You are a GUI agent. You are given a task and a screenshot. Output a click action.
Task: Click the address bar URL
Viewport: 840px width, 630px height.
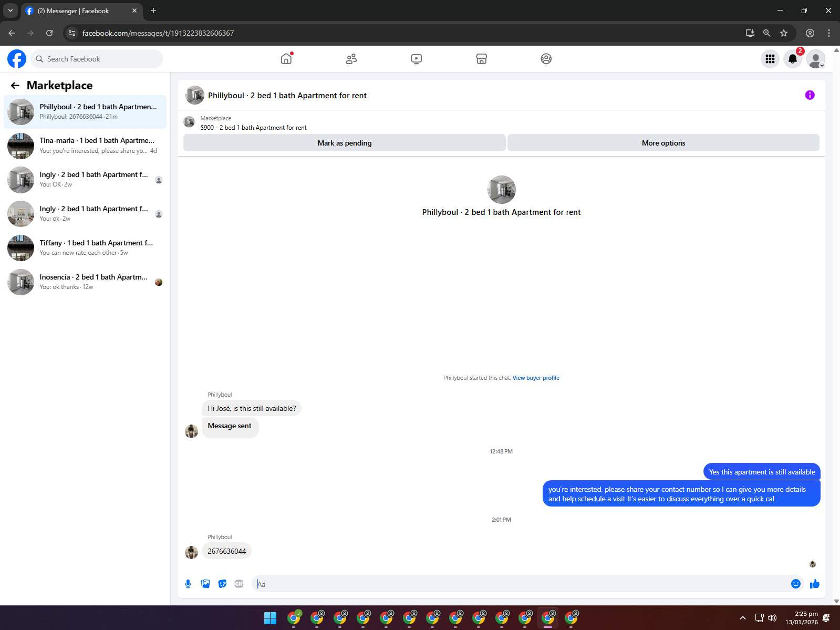(x=158, y=33)
